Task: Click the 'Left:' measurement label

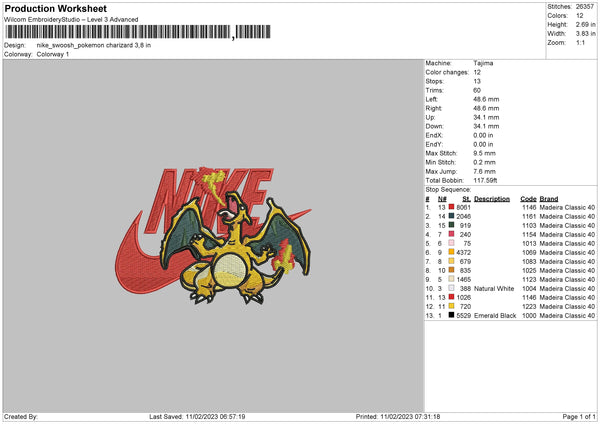Action: 432,99
